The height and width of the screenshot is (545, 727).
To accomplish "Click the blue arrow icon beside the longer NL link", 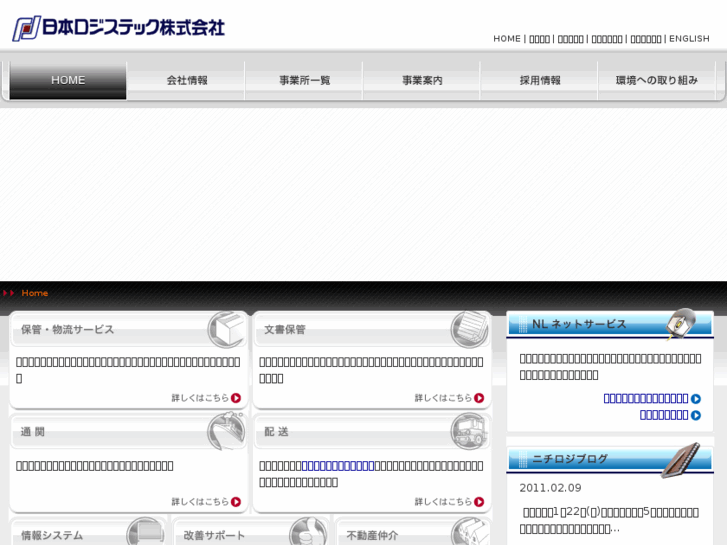I will pyautogui.click(x=695, y=399).
